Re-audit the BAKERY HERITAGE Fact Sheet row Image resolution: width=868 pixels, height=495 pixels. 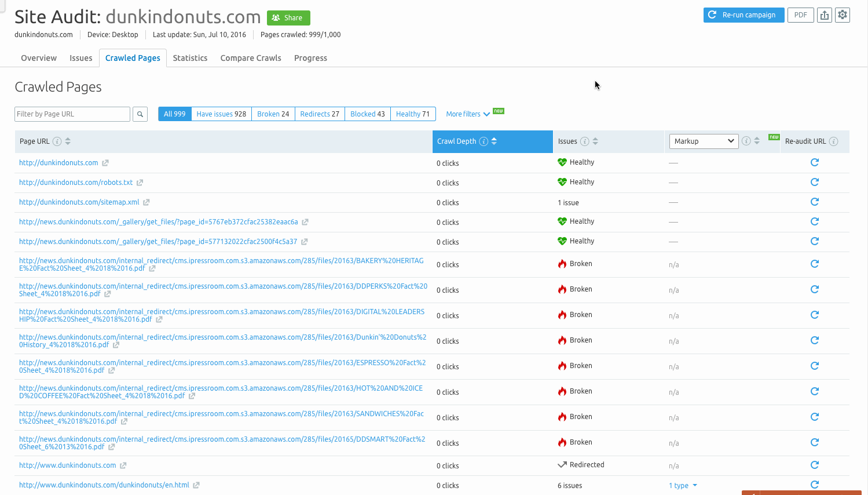click(x=815, y=264)
